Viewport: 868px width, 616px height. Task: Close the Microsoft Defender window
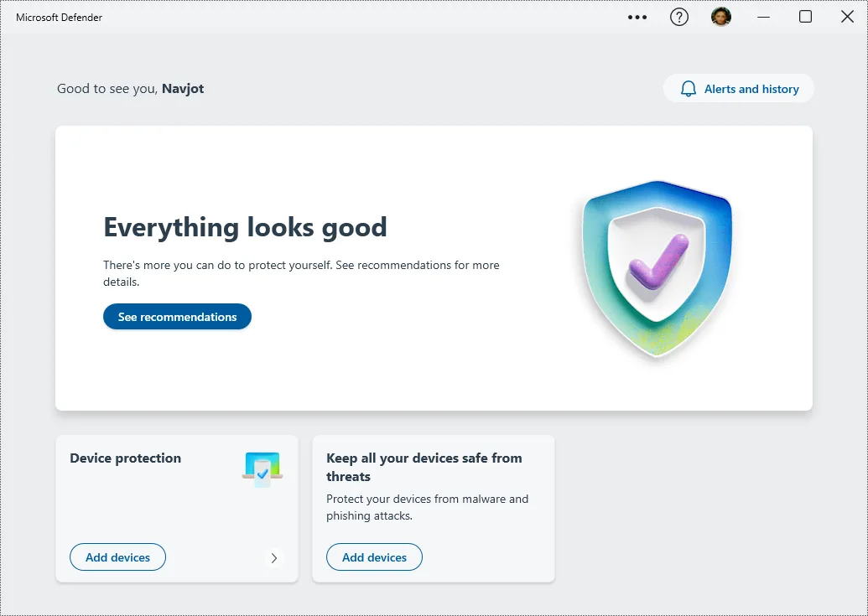[848, 17]
